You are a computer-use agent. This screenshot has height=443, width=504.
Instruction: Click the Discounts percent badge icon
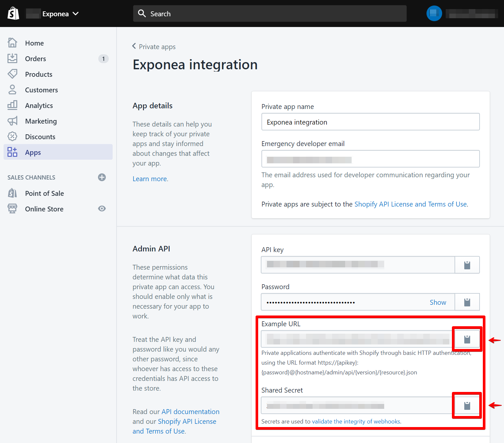[x=12, y=136]
